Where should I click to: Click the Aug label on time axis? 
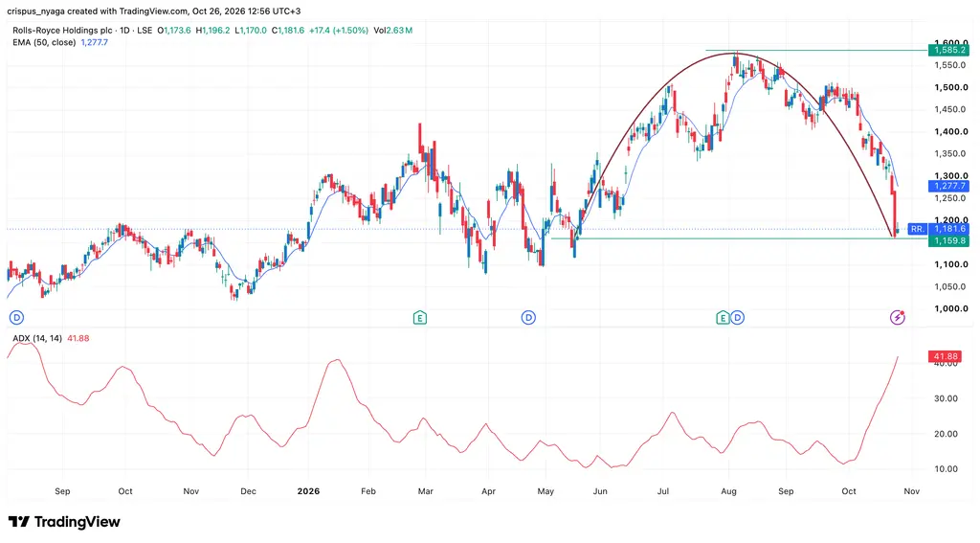point(728,491)
